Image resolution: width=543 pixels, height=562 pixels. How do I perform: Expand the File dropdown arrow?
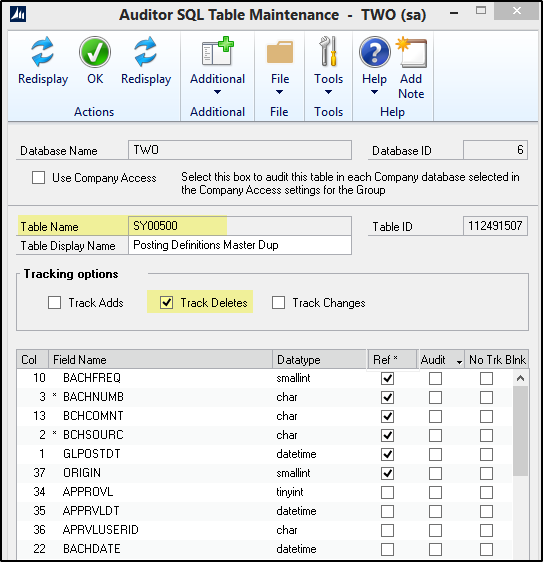[x=280, y=92]
